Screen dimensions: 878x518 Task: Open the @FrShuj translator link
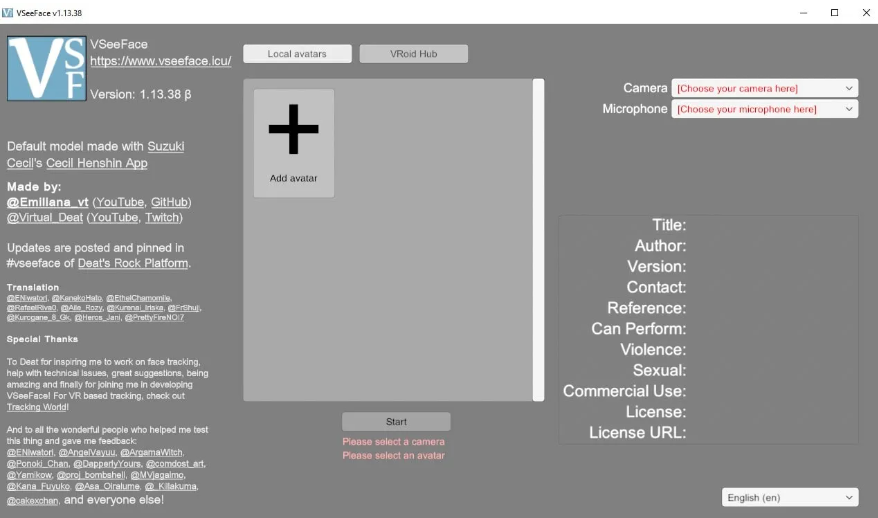[x=183, y=307]
